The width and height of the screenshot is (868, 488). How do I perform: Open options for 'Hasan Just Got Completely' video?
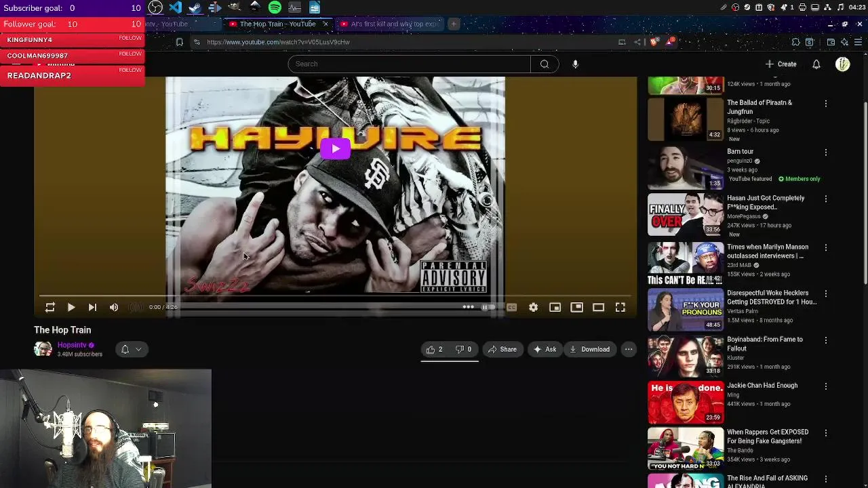(826, 199)
